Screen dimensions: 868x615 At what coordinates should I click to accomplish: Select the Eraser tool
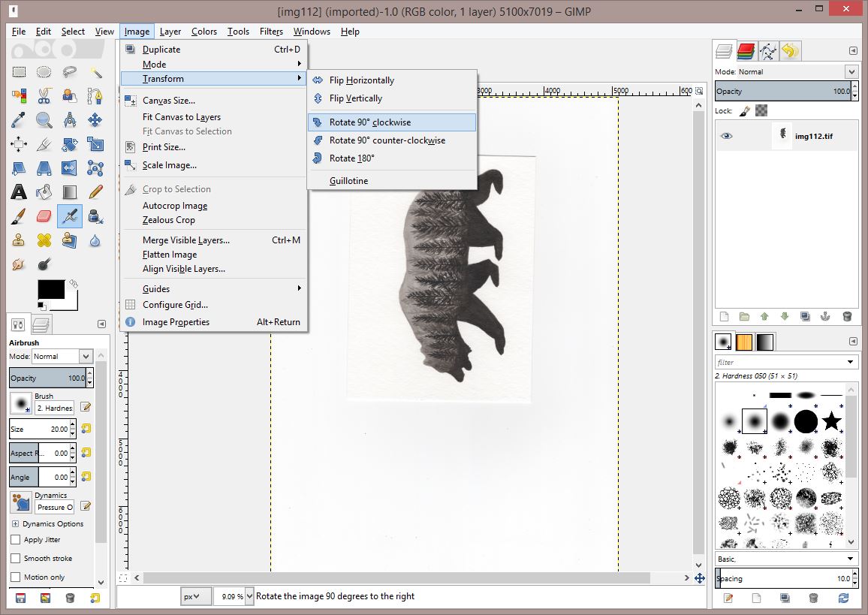coord(44,216)
